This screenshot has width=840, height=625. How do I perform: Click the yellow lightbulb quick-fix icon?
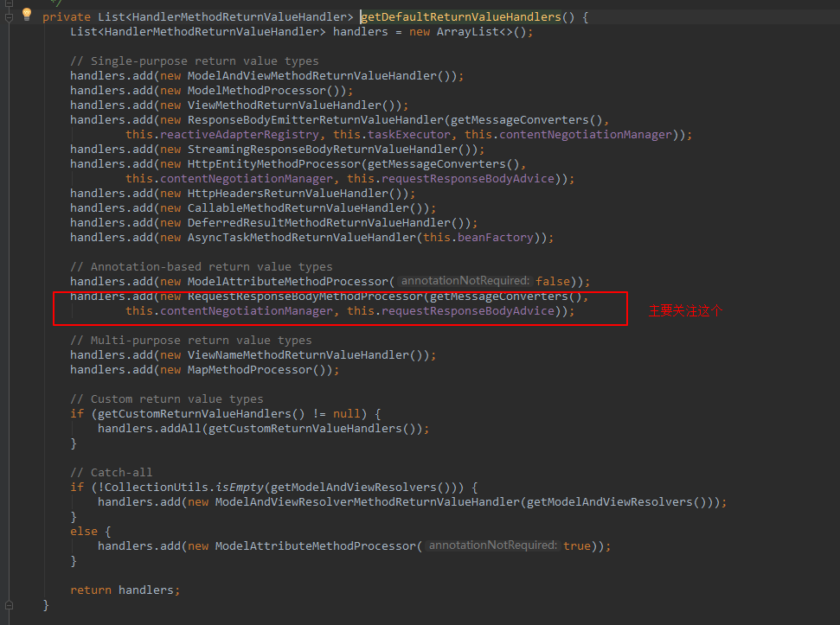(x=26, y=15)
